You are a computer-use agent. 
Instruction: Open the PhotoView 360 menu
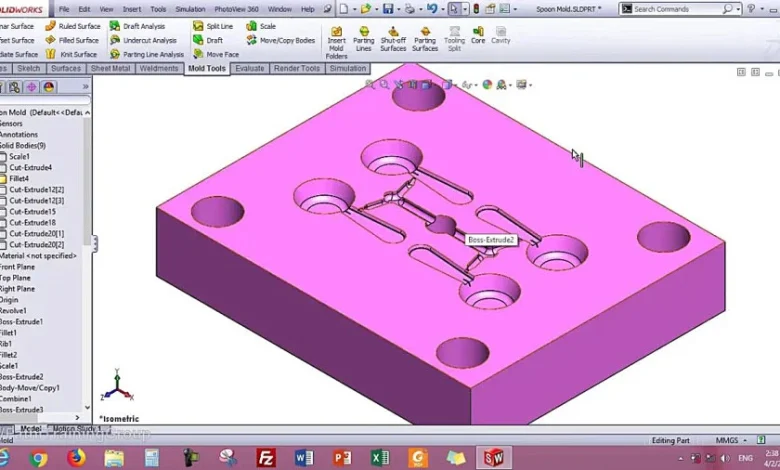tap(236, 9)
